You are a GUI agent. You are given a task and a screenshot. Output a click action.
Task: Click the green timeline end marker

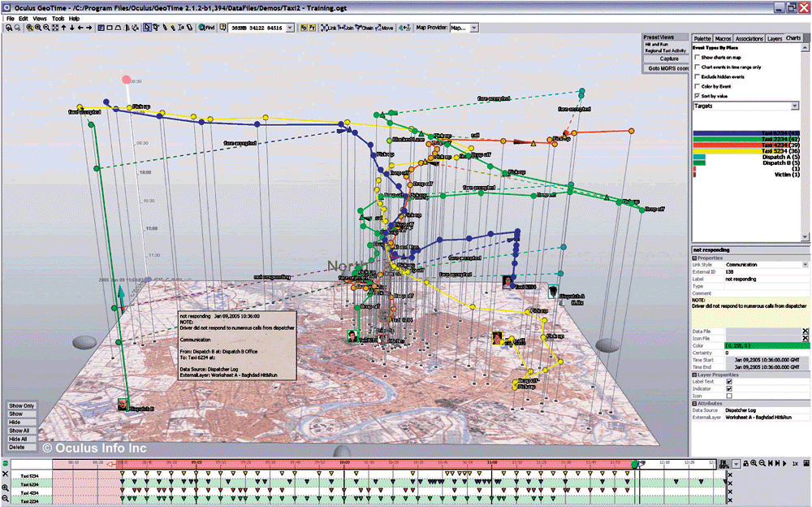(x=635, y=464)
